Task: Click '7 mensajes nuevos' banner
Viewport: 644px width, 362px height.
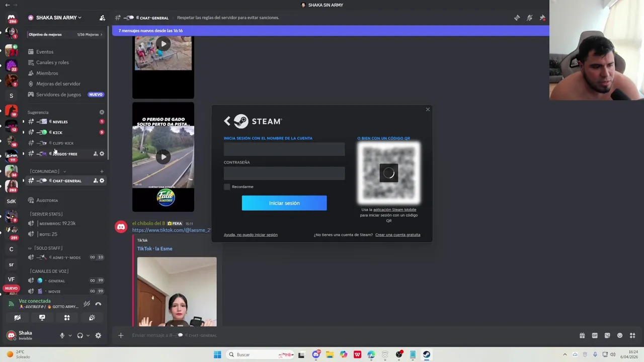Action: coord(331,31)
